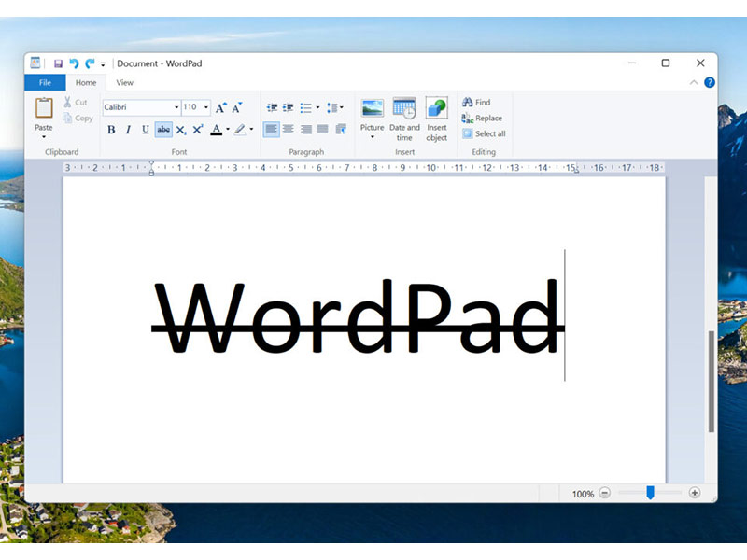
Task: Maximize the WordPad window
Action: 666,63
